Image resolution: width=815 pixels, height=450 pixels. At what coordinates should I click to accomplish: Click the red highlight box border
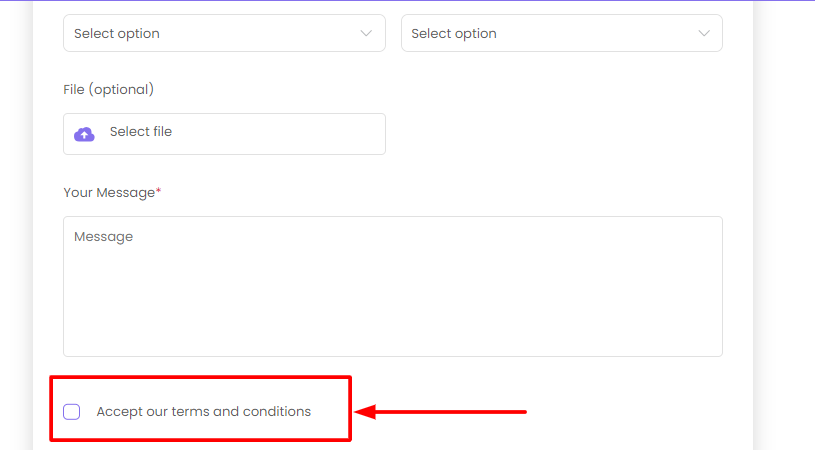201,378
